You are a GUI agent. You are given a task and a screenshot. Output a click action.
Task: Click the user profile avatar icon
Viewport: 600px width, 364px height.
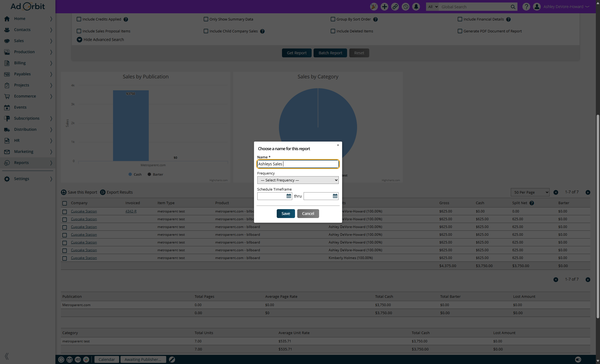click(x=537, y=7)
